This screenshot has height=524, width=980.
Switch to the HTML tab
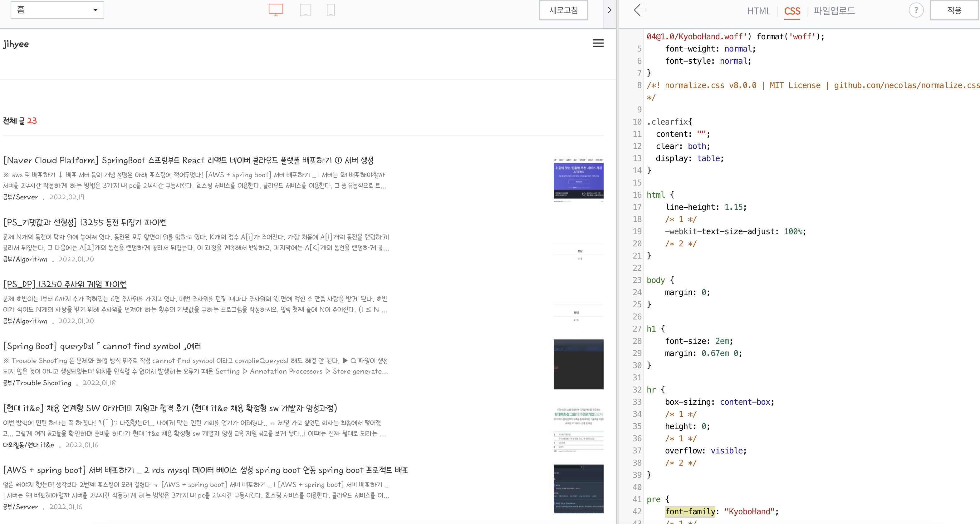pyautogui.click(x=759, y=11)
